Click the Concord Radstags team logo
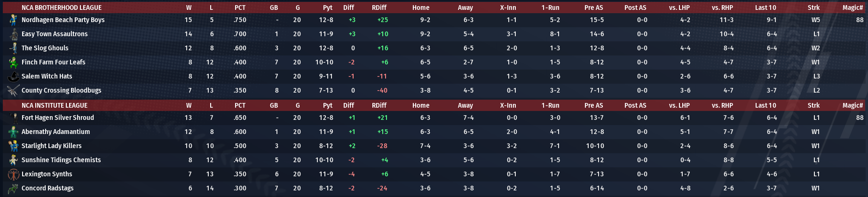Screen dimensions: 868x197 [x=14, y=188]
